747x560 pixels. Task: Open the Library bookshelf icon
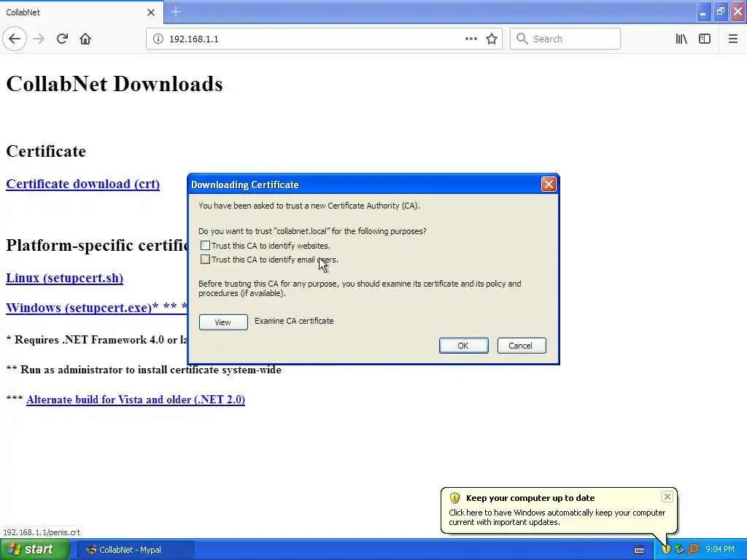point(681,39)
